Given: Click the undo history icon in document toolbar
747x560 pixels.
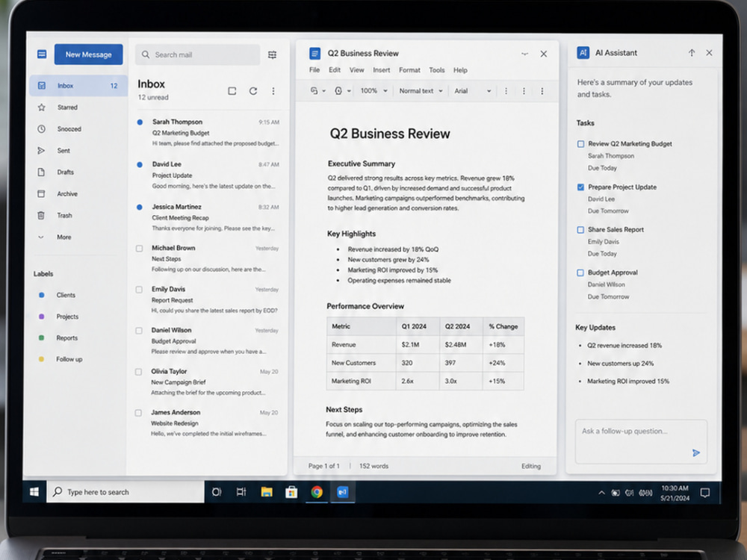Looking at the screenshot, I should pos(314,91).
